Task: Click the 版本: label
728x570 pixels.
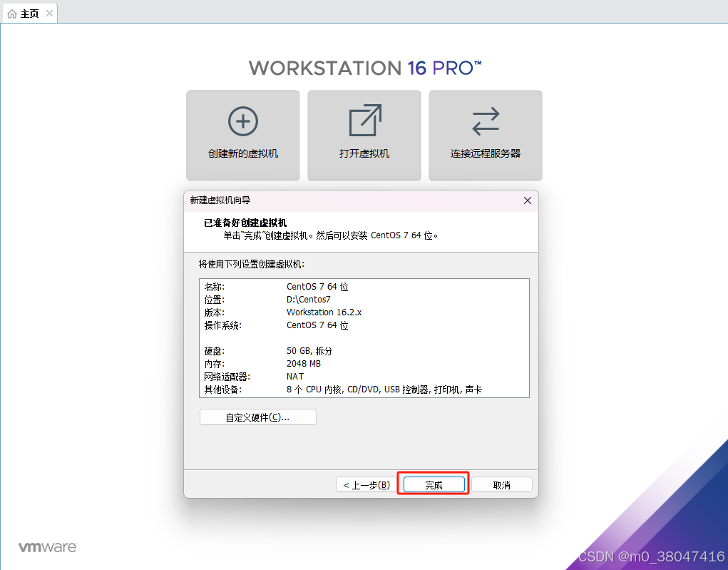Action: click(x=215, y=312)
